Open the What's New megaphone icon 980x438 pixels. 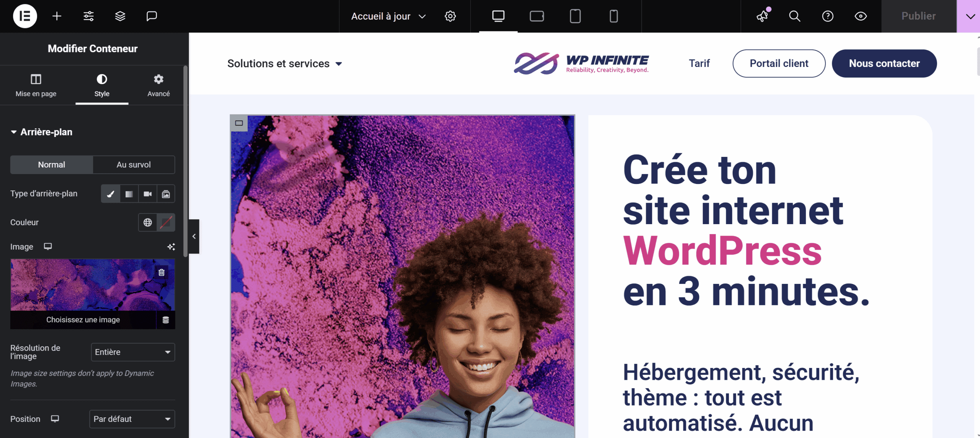763,16
